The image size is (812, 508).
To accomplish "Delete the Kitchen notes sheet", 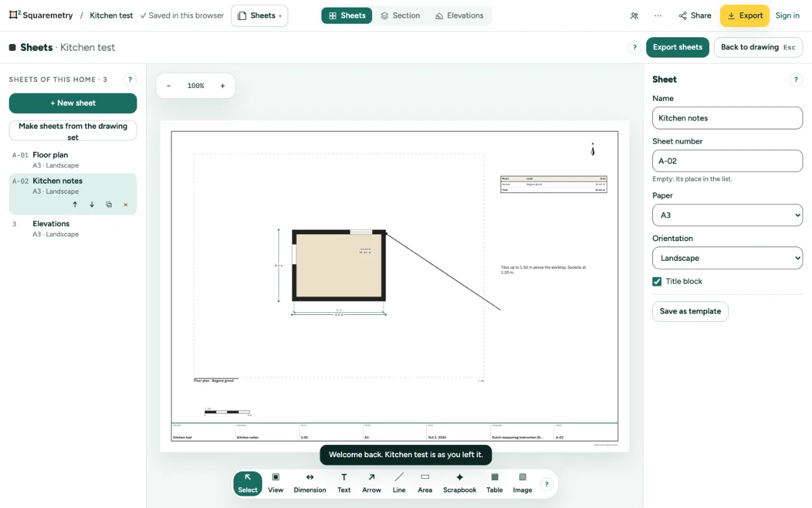I will 126,205.
